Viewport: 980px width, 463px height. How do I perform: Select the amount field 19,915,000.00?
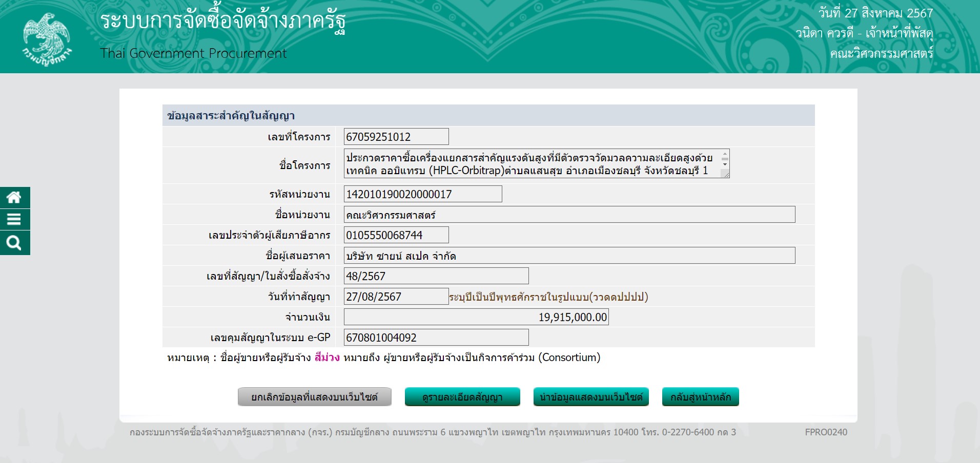pos(476,317)
